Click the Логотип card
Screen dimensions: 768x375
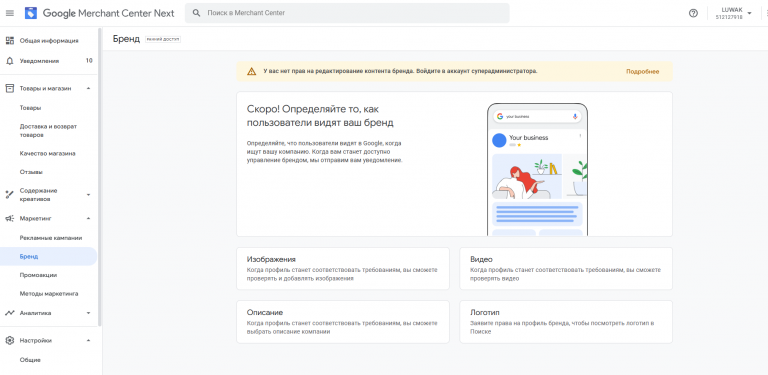point(566,322)
